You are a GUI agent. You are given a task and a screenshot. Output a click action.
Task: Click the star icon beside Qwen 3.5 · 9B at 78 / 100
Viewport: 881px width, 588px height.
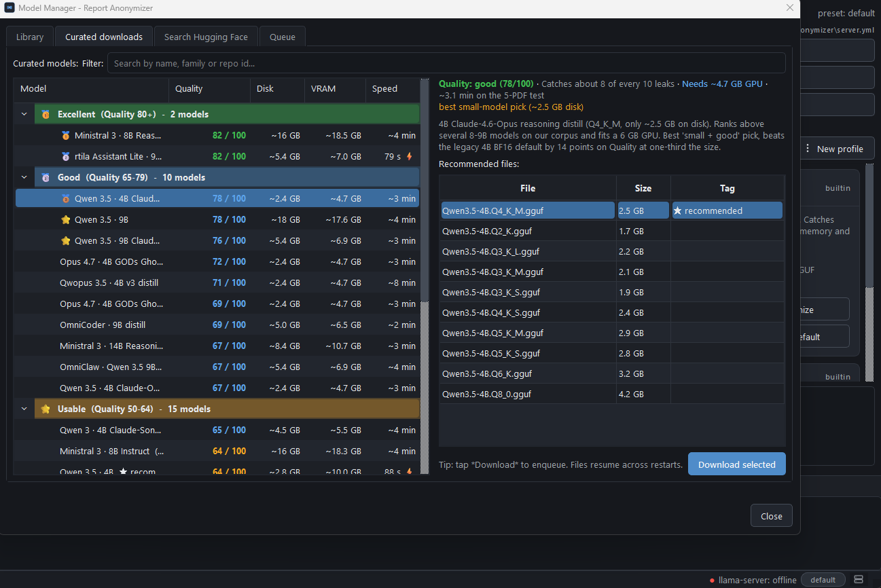pyautogui.click(x=65, y=219)
